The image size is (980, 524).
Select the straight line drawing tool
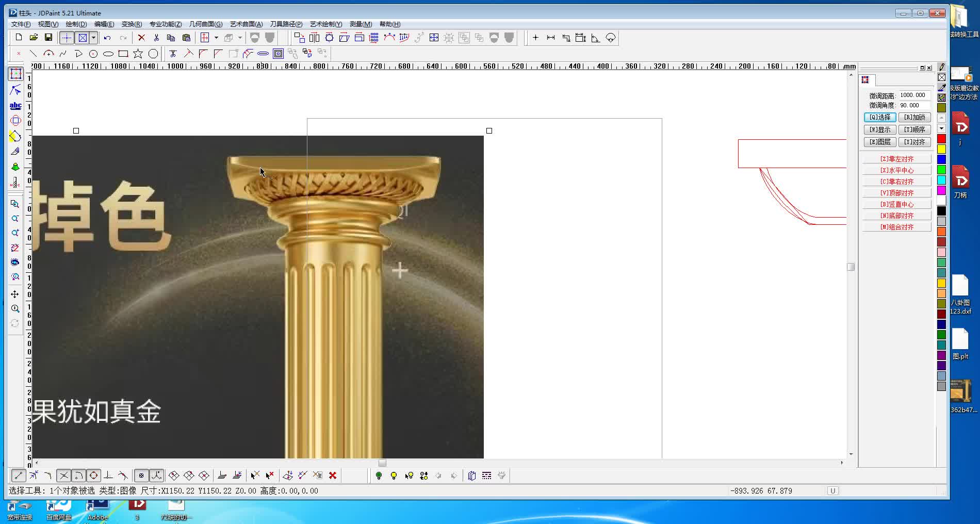pyautogui.click(x=34, y=53)
